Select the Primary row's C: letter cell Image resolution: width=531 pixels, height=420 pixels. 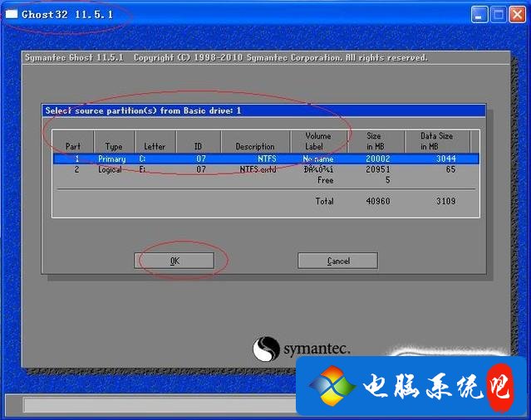(142, 159)
